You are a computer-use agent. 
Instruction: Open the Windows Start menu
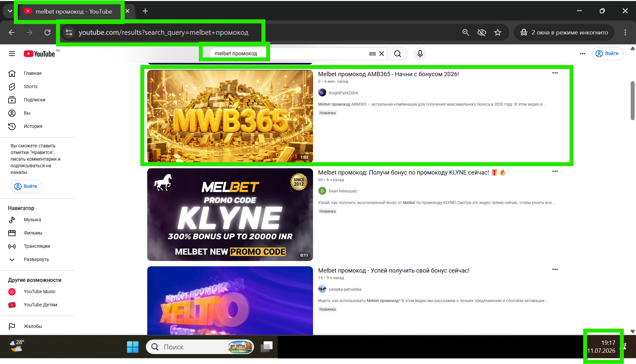pos(133,347)
